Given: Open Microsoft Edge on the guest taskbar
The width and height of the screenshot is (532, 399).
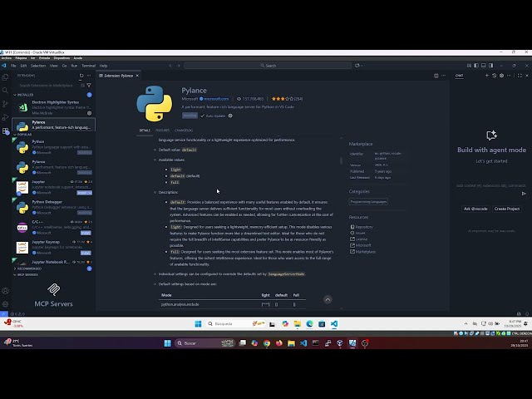Looking at the screenshot, I should click(309, 323).
